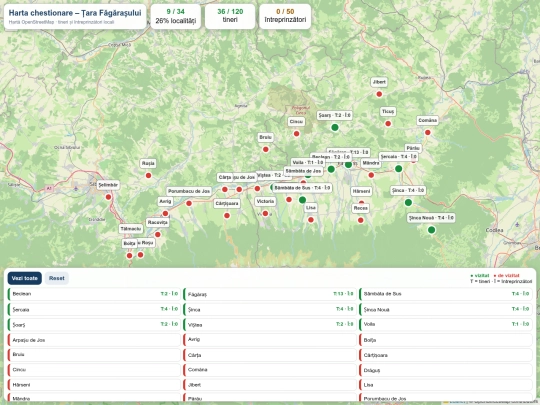The width and height of the screenshot is (540, 405).
Task: Click the green marker for Șoarș
Action: 335,127
